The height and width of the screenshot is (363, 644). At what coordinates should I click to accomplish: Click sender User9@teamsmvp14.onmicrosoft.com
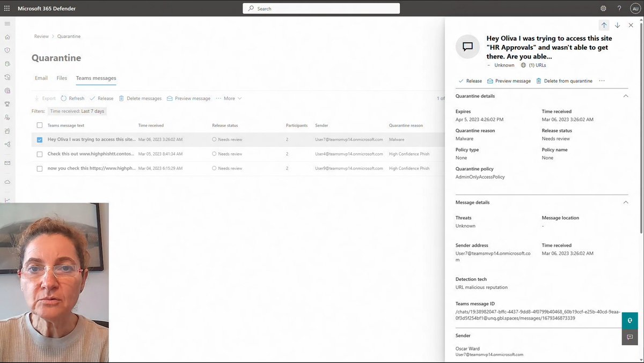pyautogui.click(x=349, y=168)
